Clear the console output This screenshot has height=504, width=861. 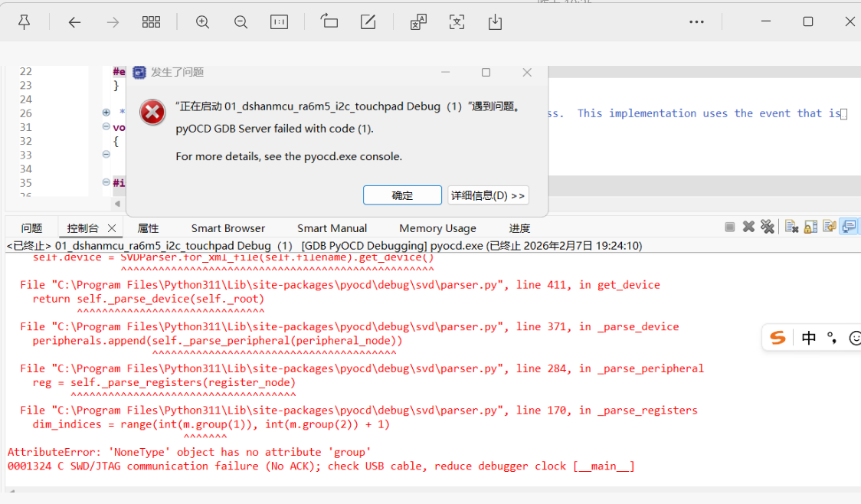pyautogui.click(x=791, y=227)
